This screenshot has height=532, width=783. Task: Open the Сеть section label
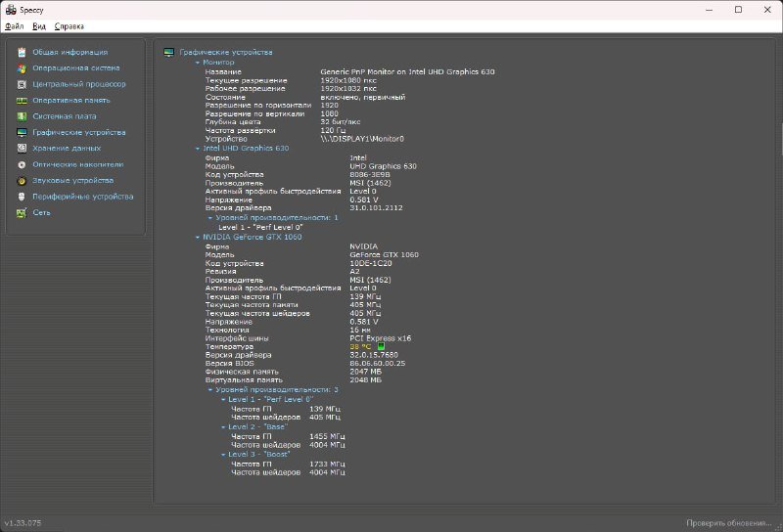pyautogui.click(x=41, y=212)
